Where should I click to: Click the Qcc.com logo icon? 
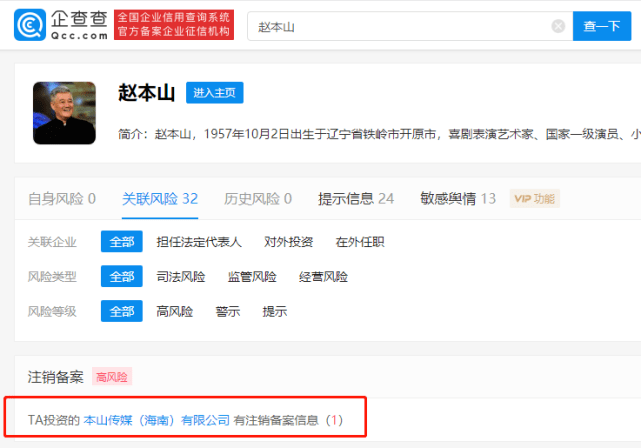click(x=32, y=25)
